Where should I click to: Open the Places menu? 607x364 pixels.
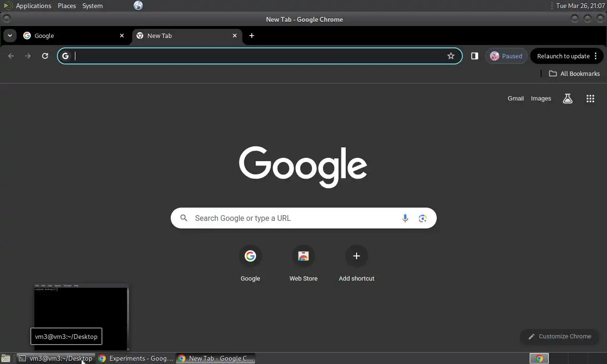point(67,6)
